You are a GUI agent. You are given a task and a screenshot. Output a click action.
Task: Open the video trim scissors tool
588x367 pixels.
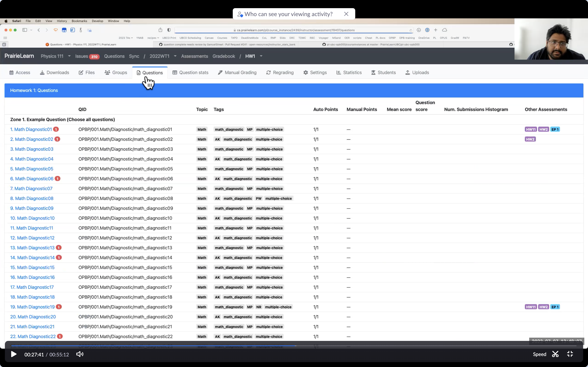tap(555, 354)
